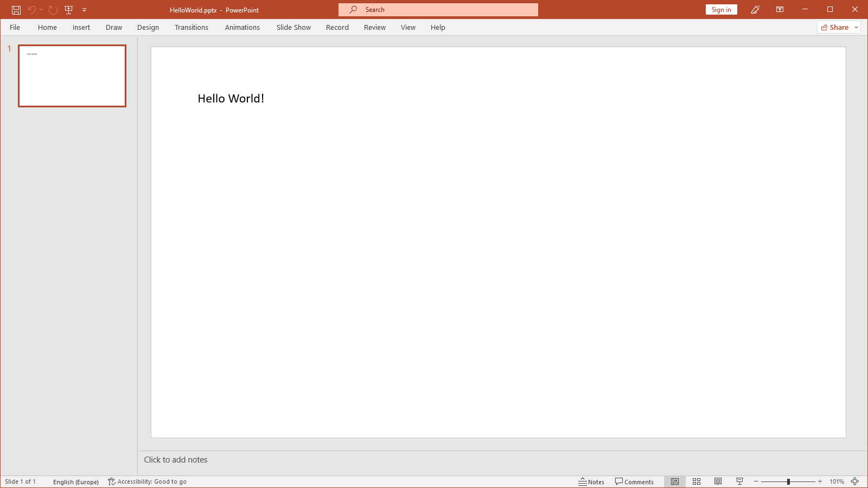This screenshot has height=488, width=868.
Task: Open the Coming Soon megaphone icon
Action: pyautogui.click(x=755, y=10)
